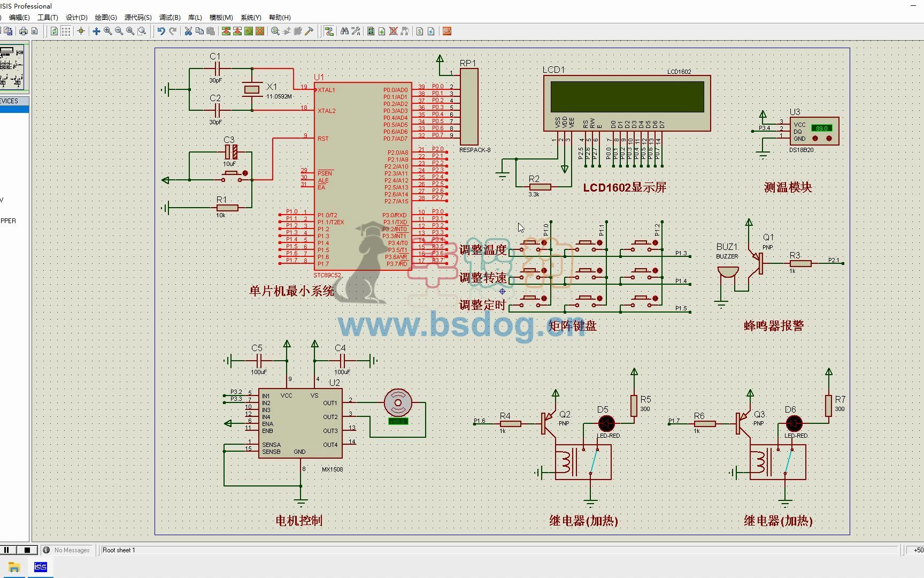
Task: Toggle the grid display icon
Action: [66, 31]
